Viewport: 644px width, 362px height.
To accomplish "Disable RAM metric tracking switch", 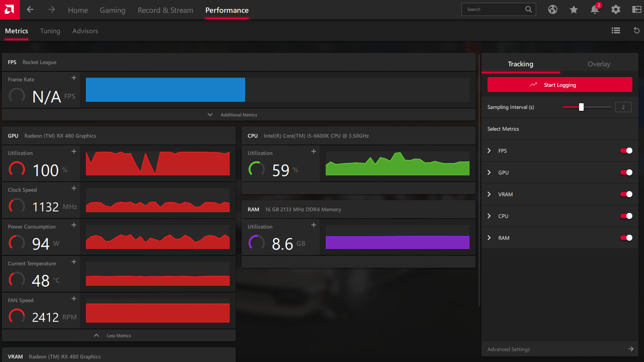I will pyautogui.click(x=626, y=238).
